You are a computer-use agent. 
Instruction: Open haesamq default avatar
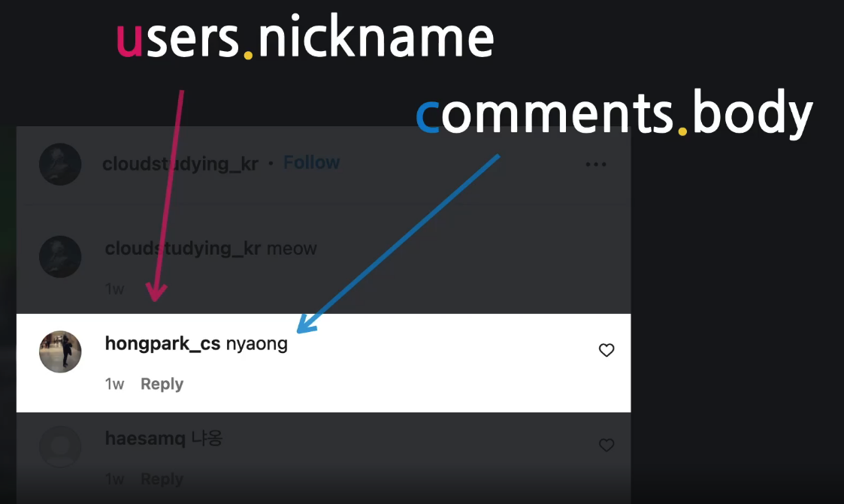point(60,447)
